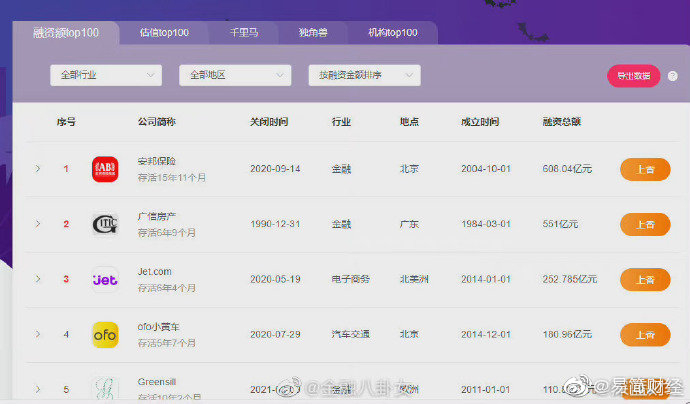Click the 2020-09-14 closing date

[275, 169]
